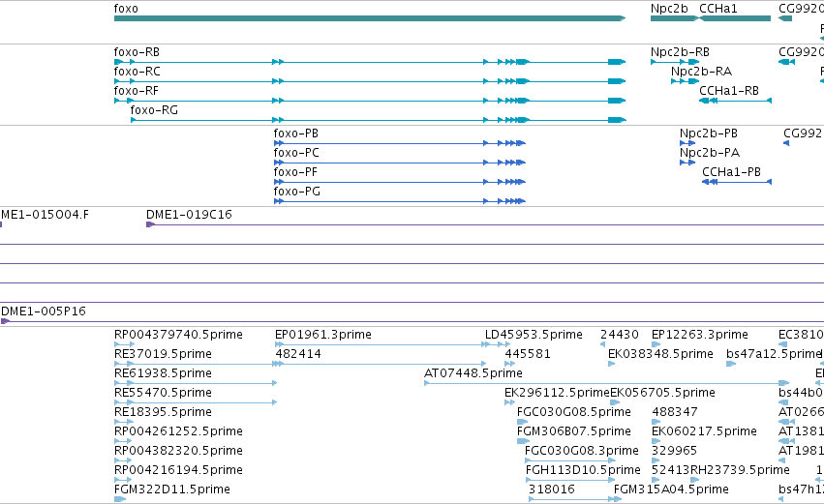Click the CCHa1-RB transcript feature line
This screenshot has width=824, height=504.
pyautogui.click(x=735, y=101)
